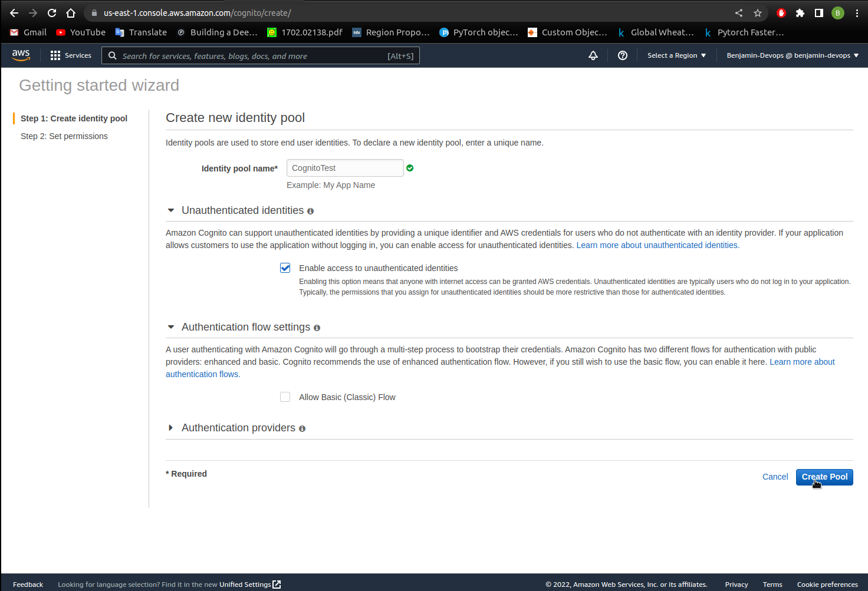The width and height of the screenshot is (868, 591).
Task: Open Cookie preferences in the footer
Action: [827, 585]
